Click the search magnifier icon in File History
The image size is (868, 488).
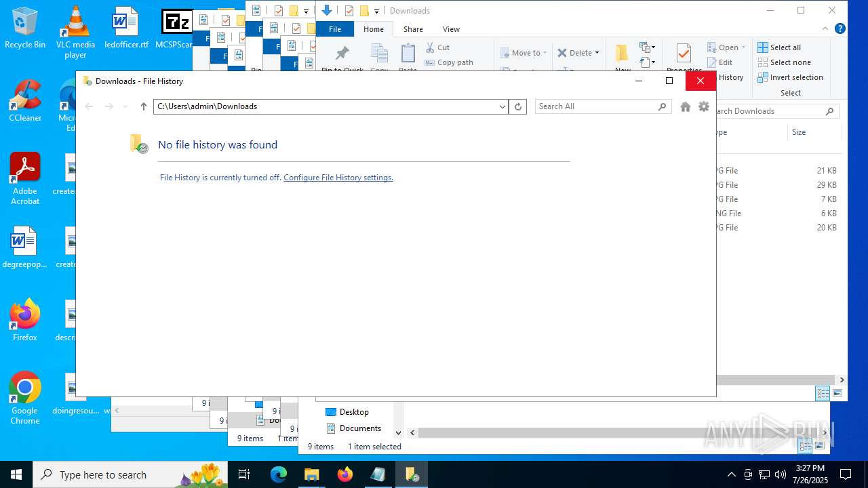point(662,106)
